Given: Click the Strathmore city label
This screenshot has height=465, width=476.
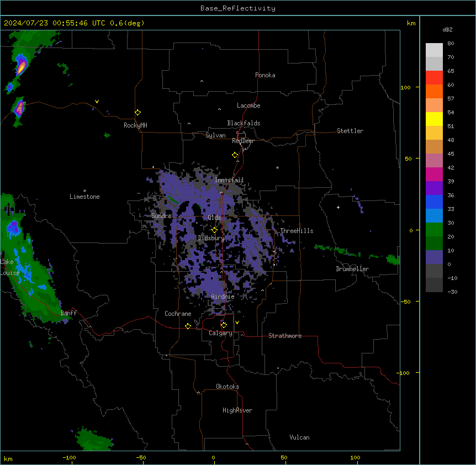Looking at the screenshot, I should [285, 336].
